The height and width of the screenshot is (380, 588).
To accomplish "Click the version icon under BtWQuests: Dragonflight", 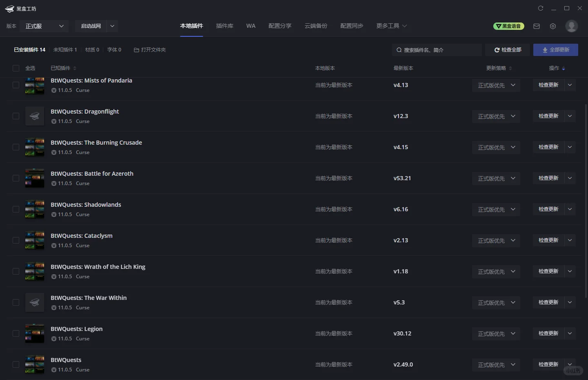I will [x=54, y=121].
